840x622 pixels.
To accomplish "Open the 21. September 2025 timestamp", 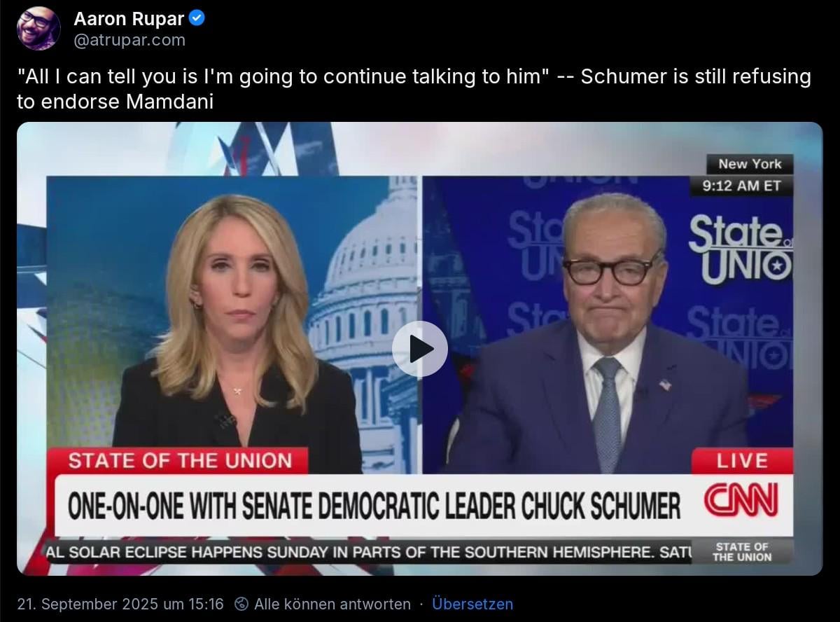I will (120, 604).
